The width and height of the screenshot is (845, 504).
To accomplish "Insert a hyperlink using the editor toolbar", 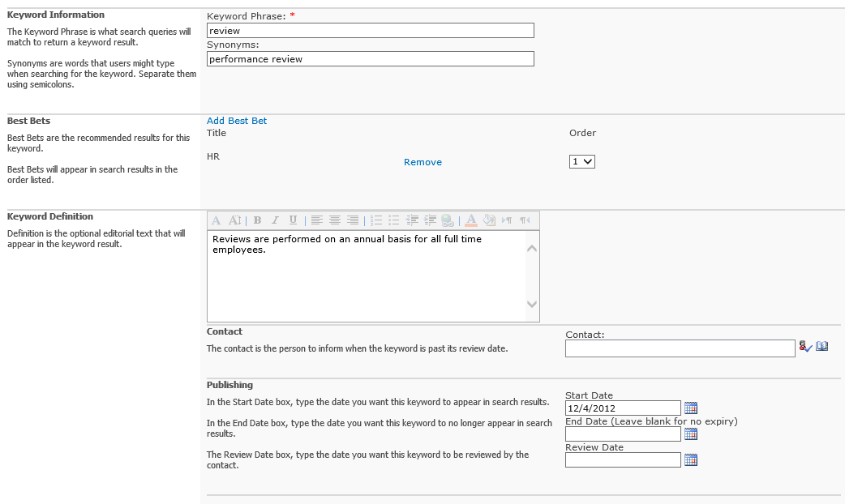I will click(x=448, y=220).
